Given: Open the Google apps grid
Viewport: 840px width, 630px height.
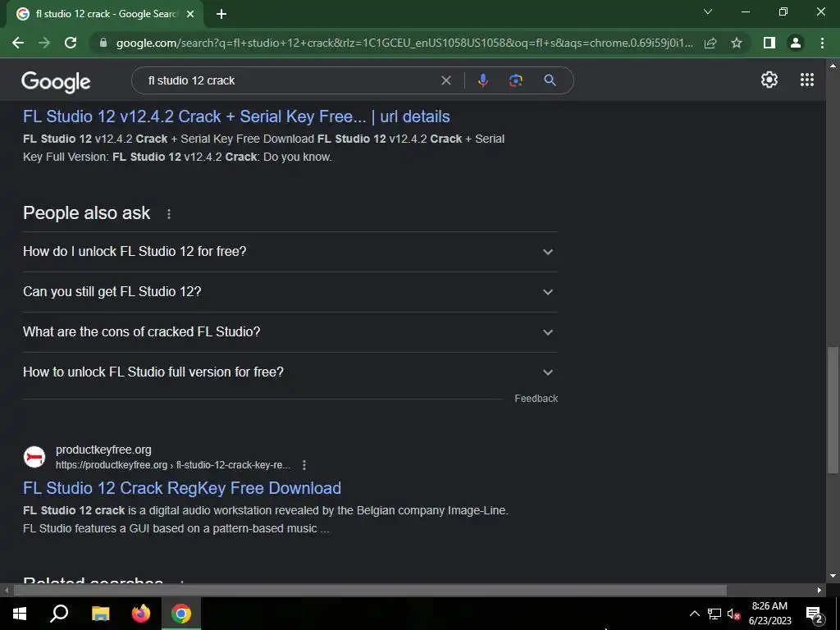Looking at the screenshot, I should tap(807, 80).
